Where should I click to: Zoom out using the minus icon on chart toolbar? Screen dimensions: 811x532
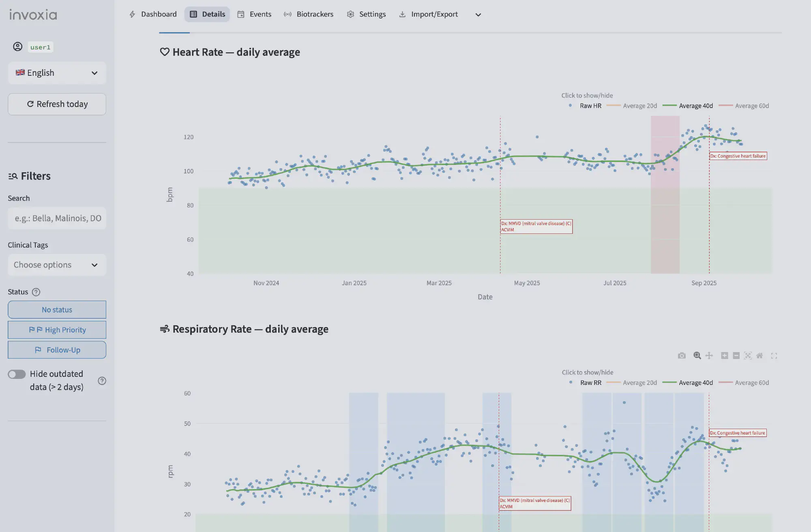[736, 355]
